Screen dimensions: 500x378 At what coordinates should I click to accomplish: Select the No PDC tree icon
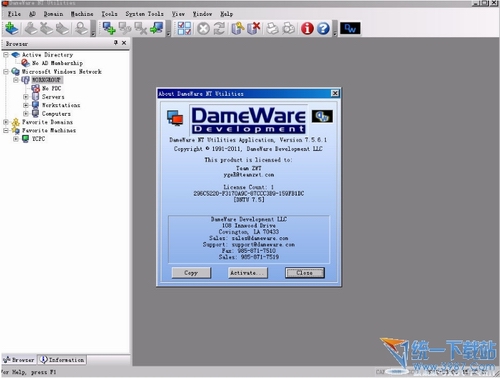coord(35,88)
